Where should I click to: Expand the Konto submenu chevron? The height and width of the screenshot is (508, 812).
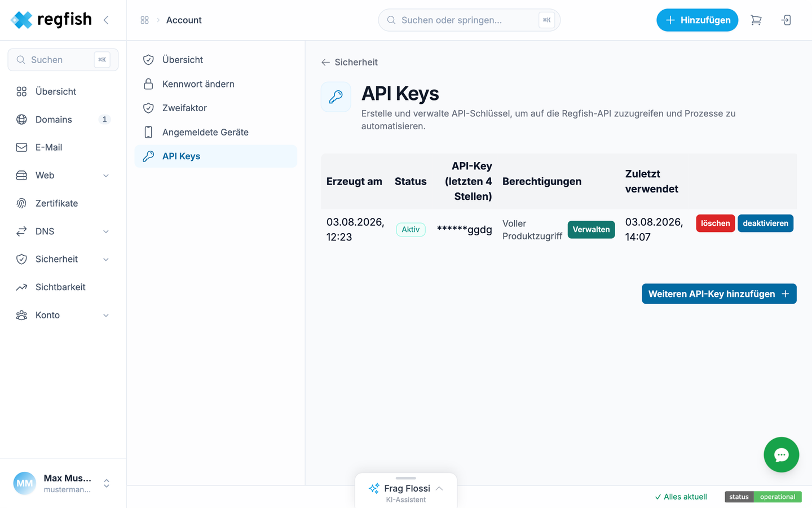[106, 315]
